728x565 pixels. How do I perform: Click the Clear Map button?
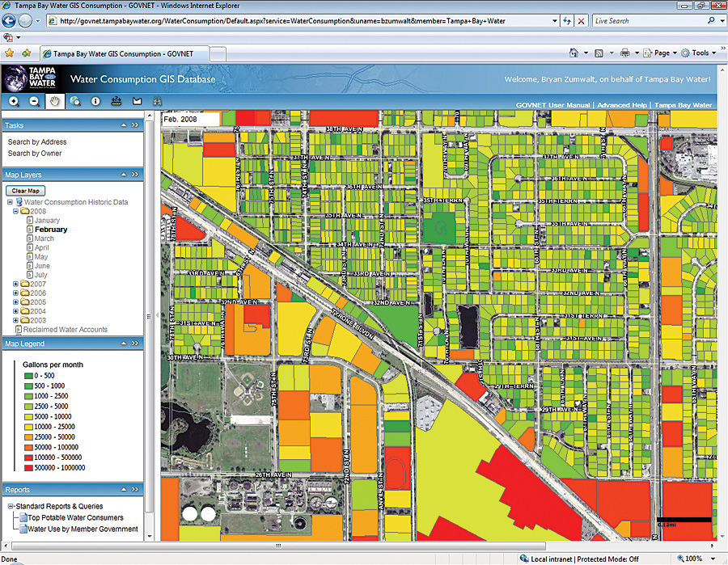click(26, 191)
